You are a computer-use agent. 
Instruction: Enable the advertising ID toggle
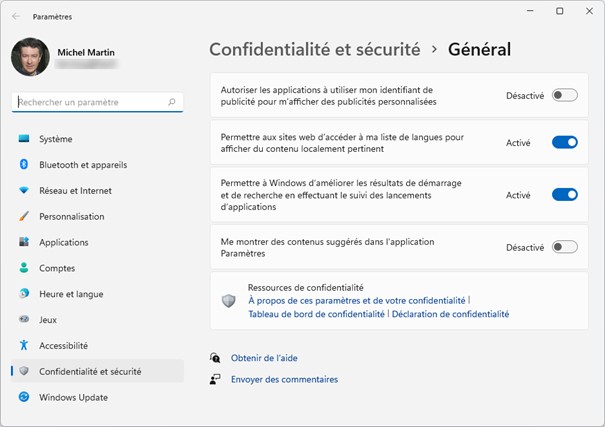point(564,95)
